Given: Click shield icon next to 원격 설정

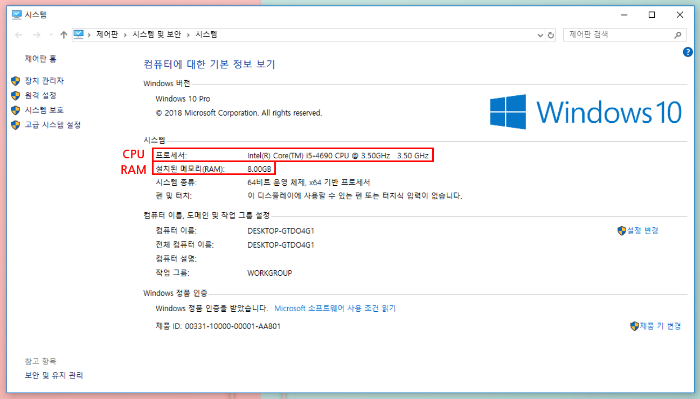Looking at the screenshot, I should point(16,96).
